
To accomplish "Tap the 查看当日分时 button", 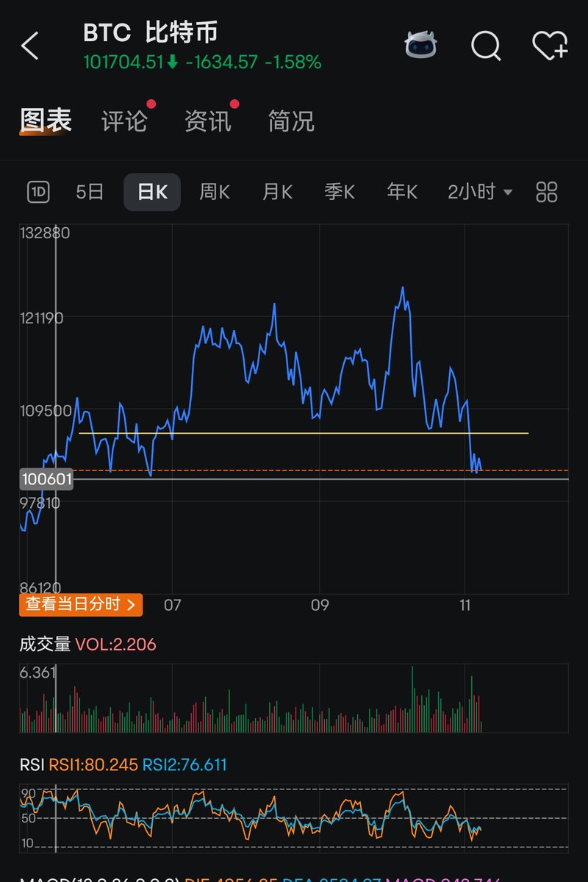I will [81, 605].
